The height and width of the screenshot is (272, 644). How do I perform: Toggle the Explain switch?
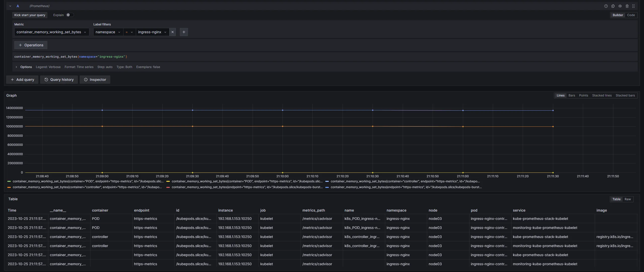click(x=70, y=15)
